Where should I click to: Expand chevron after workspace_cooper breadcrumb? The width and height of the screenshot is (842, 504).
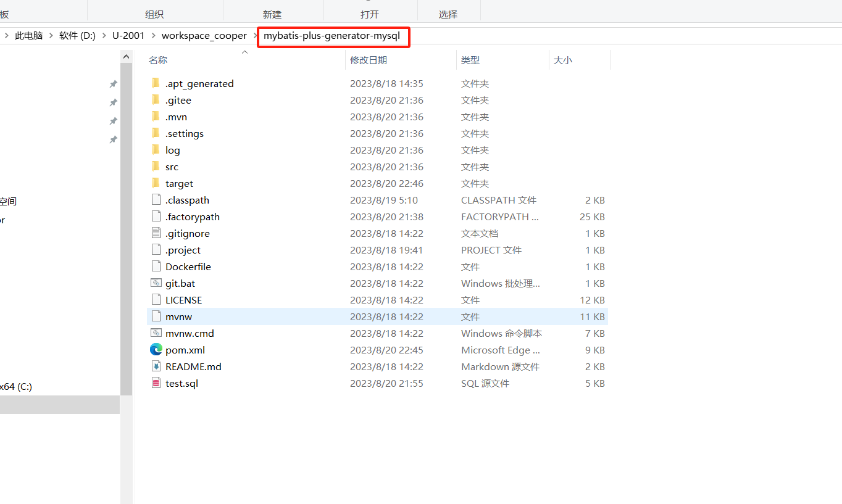pyautogui.click(x=255, y=36)
